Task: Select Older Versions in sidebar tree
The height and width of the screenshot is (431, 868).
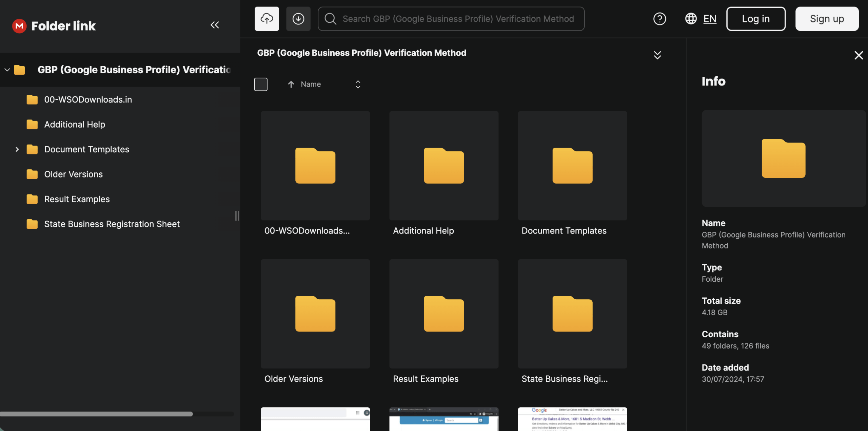Action: [73, 174]
